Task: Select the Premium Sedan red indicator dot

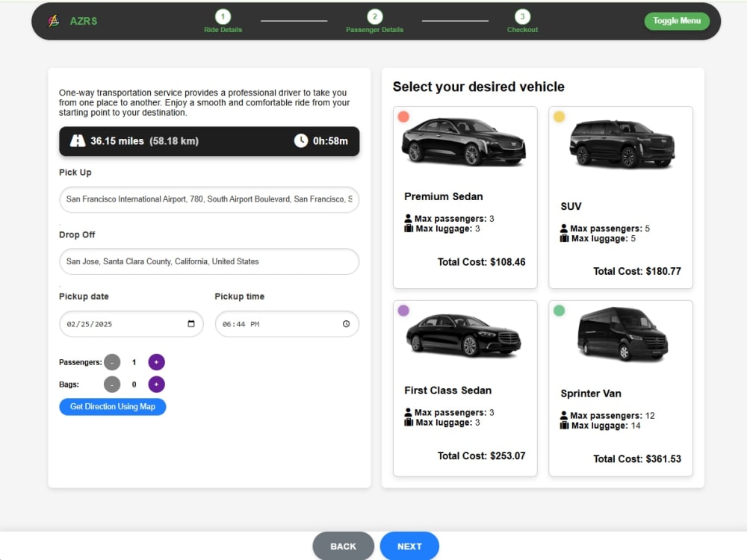Action: coord(403,116)
